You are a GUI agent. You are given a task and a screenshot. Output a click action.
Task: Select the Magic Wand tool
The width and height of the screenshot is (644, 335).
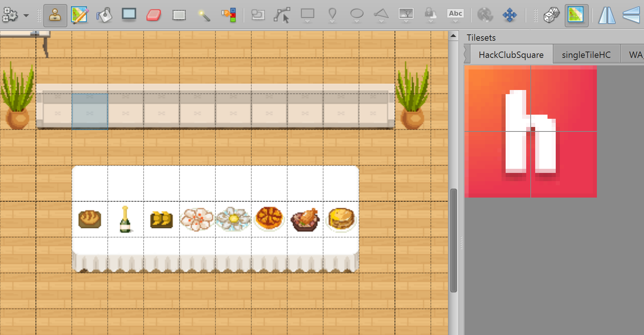pyautogui.click(x=204, y=15)
